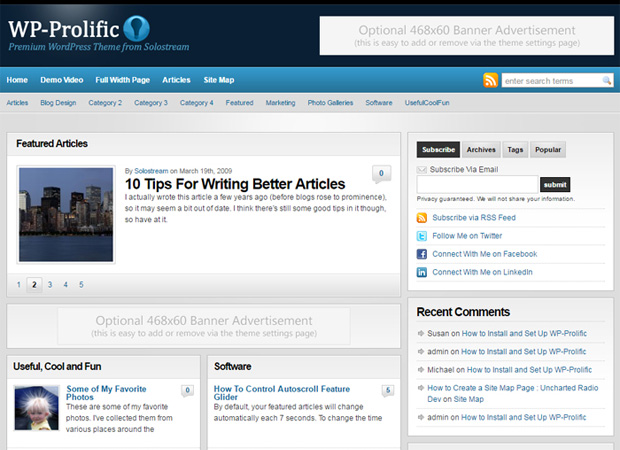620x450 pixels.
Task: Click the Twitter icon in sidebar
Action: [x=422, y=236]
